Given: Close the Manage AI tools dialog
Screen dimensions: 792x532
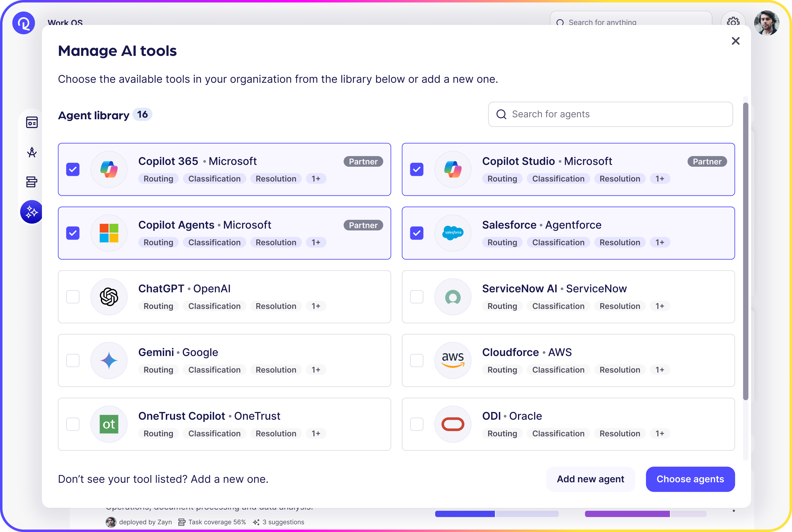Looking at the screenshot, I should pos(735,41).
